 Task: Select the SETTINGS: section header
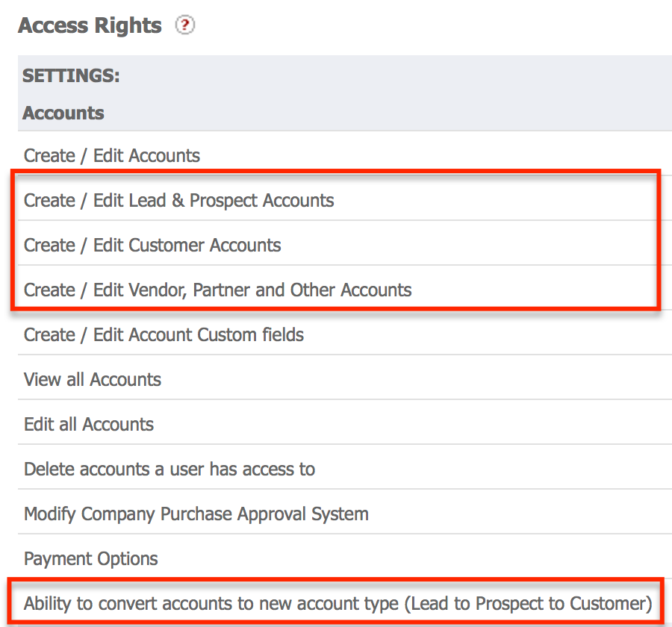(72, 75)
